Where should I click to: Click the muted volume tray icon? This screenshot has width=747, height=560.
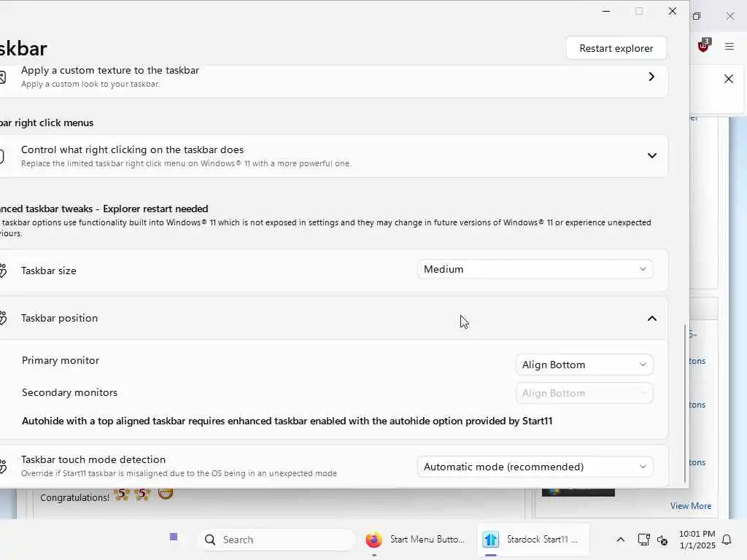(662, 540)
